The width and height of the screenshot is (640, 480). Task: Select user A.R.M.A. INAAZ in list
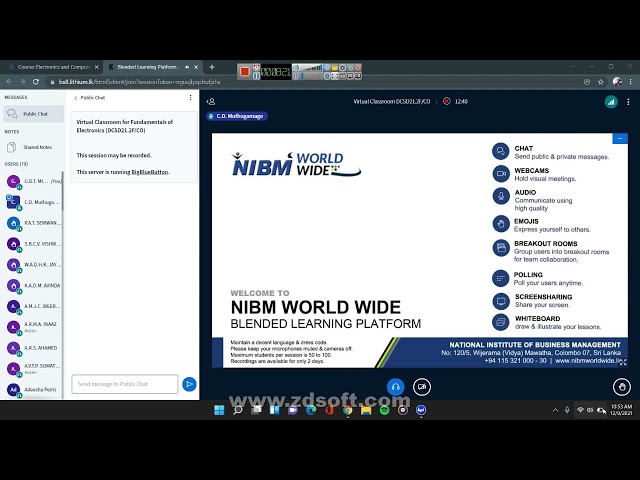[33, 327]
